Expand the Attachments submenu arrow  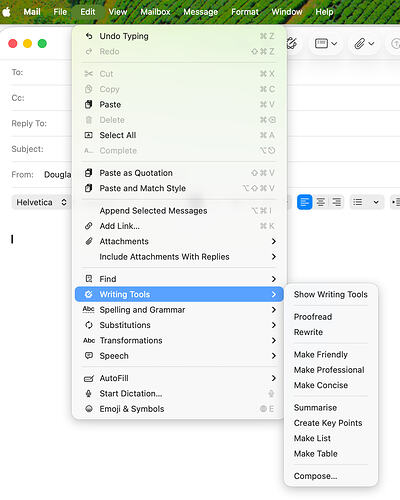(x=274, y=241)
